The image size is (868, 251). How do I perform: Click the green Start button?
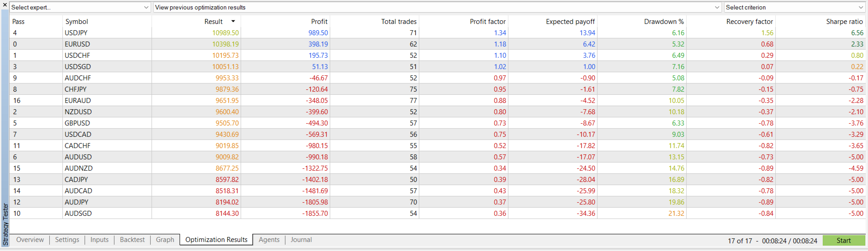tap(844, 241)
